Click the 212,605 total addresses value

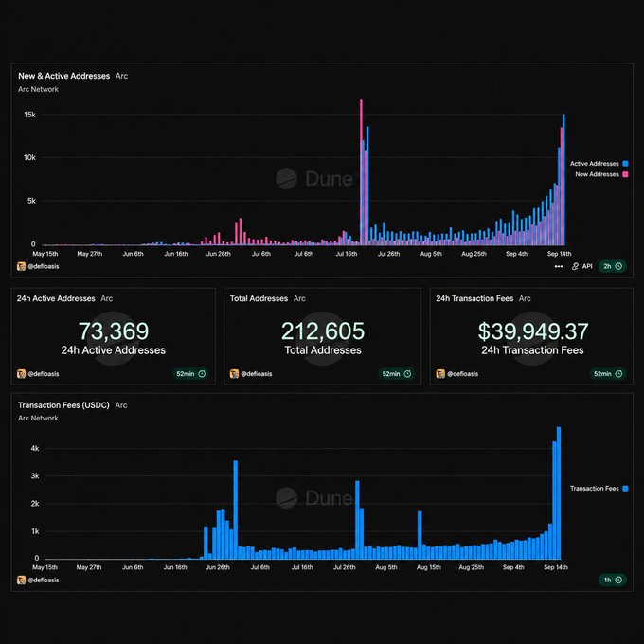(323, 331)
